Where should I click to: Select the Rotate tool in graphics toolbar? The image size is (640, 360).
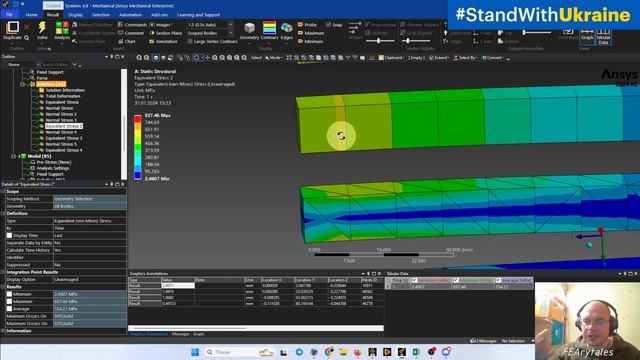click(x=196, y=58)
